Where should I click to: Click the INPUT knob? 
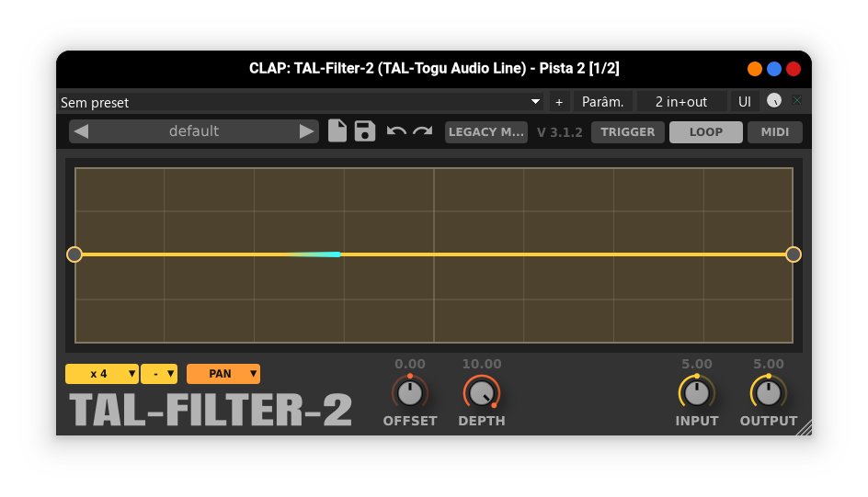pos(696,392)
